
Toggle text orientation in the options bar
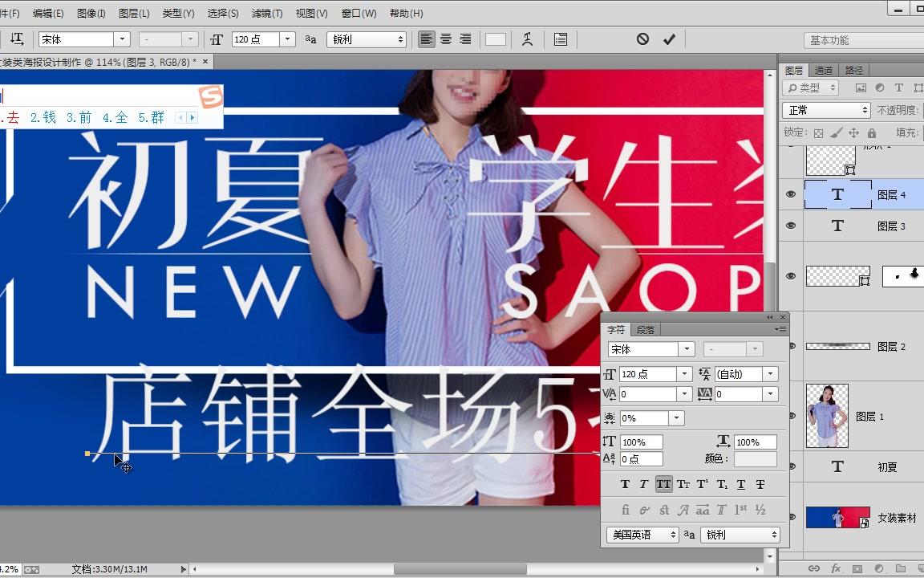17,39
